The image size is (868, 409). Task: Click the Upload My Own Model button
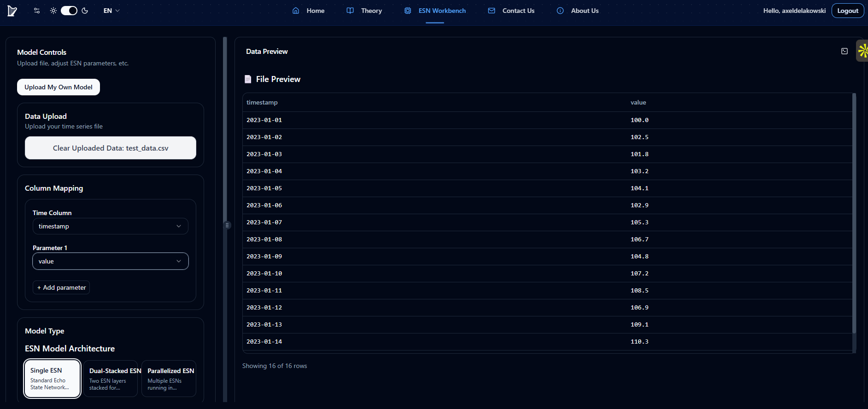(x=59, y=87)
